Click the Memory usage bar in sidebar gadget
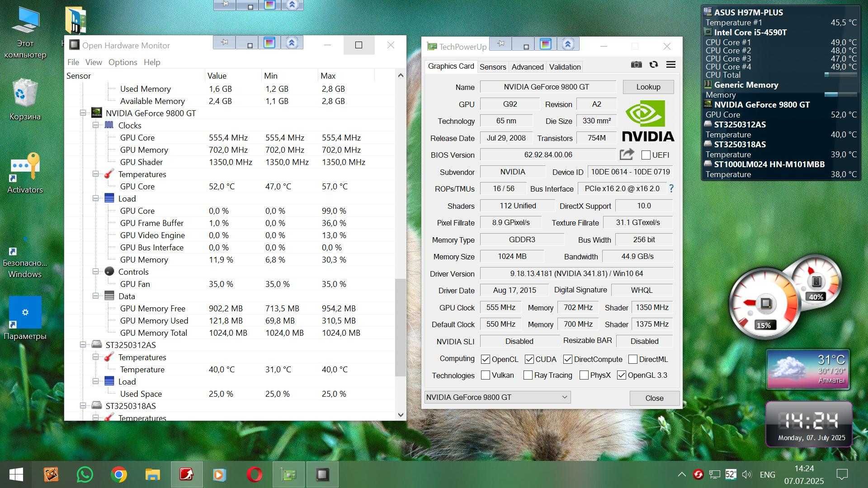The width and height of the screenshot is (868, 488). pyautogui.click(x=841, y=94)
